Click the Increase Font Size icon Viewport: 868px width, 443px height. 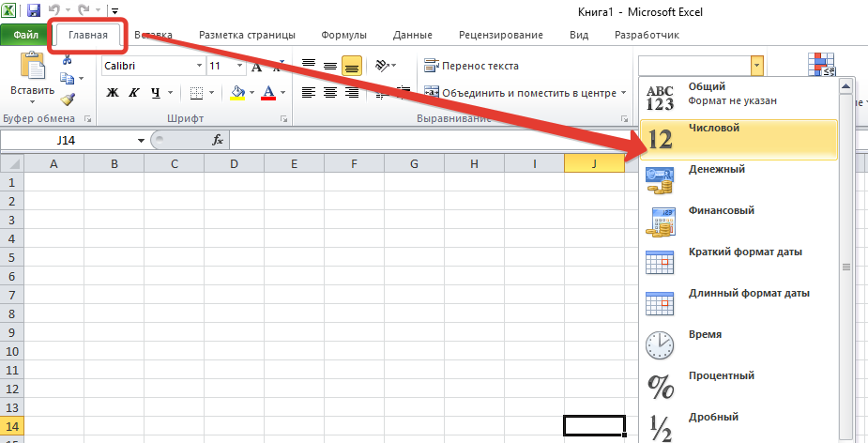[x=256, y=67]
